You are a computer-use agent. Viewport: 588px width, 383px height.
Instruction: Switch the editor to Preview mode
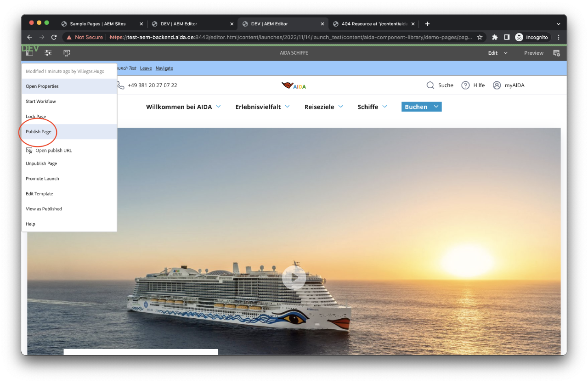click(533, 53)
